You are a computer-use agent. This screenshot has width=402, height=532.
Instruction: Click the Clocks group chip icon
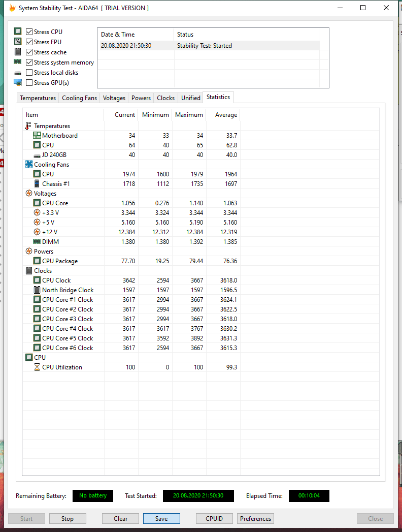coord(29,271)
